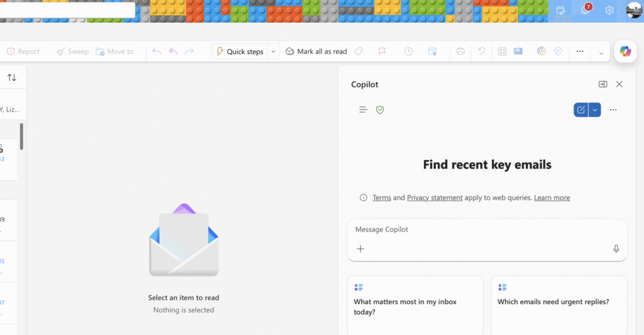The width and height of the screenshot is (644, 335).
Task: Click the immersive reader picture icon
Action: click(518, 52)
